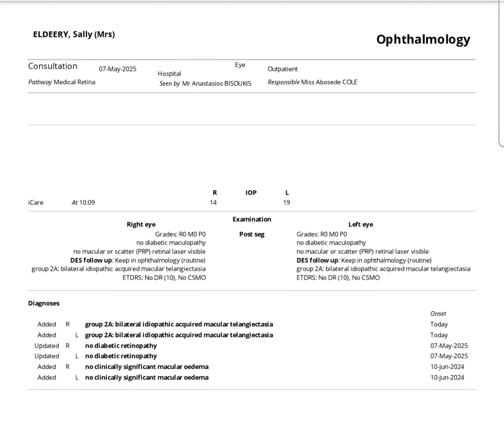The image size is (504, 430).
Task: Click the Ophthalmology heading
Action: pyautogui.click(x=423, y=40)
